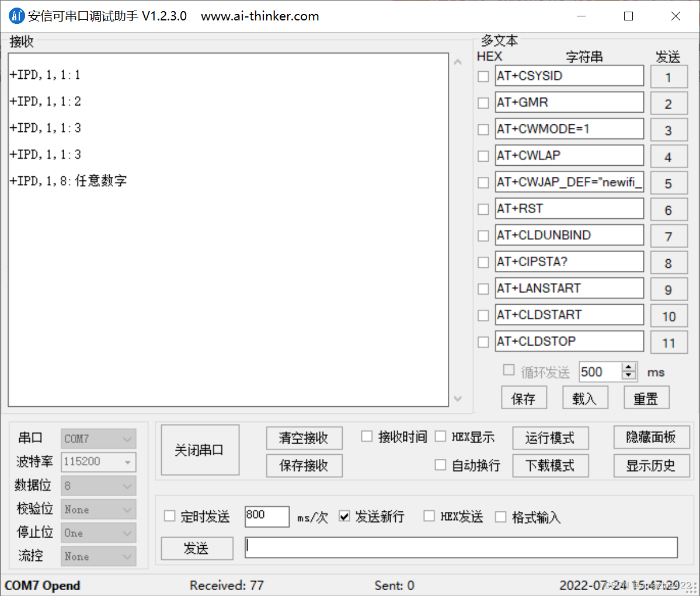Tick the HEX checkbox for AT+CLDUNBIND
This screenshot has height=596, width=700.
pos(483,236)
